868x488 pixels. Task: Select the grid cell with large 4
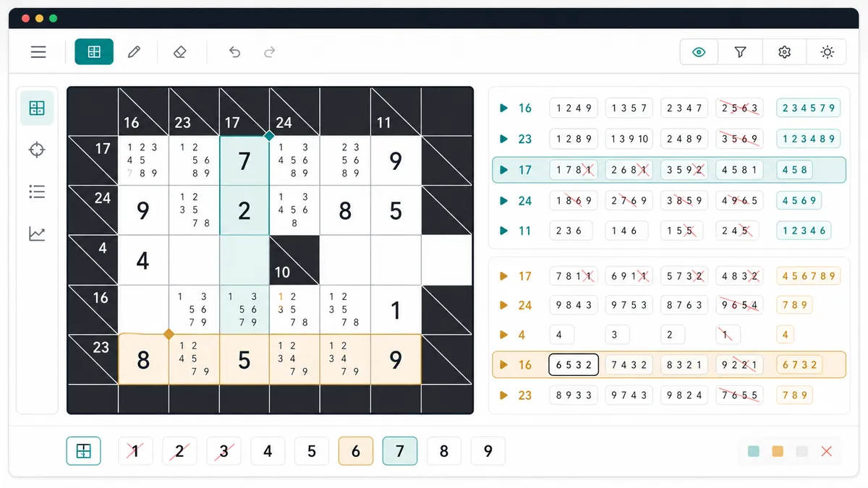coord(143,260)
